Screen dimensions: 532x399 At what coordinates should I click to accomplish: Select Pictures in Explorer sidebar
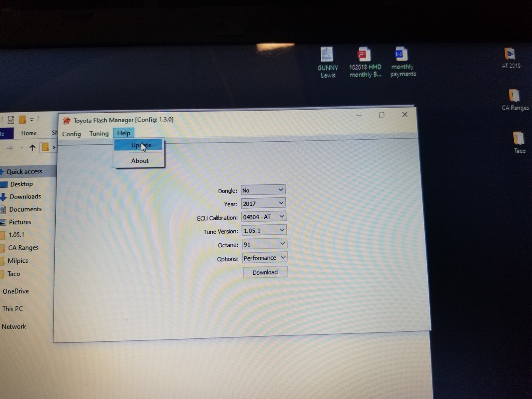click(x=20, y=222)
